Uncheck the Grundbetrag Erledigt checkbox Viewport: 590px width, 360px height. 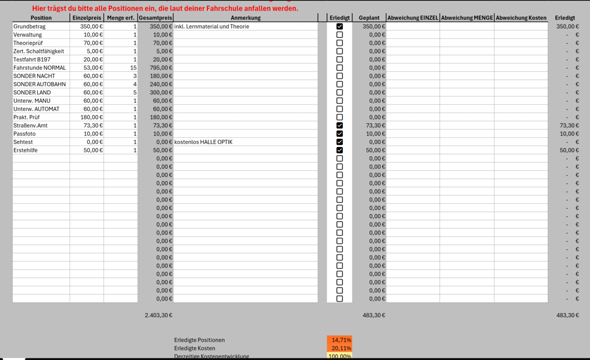tap(339, 26)
